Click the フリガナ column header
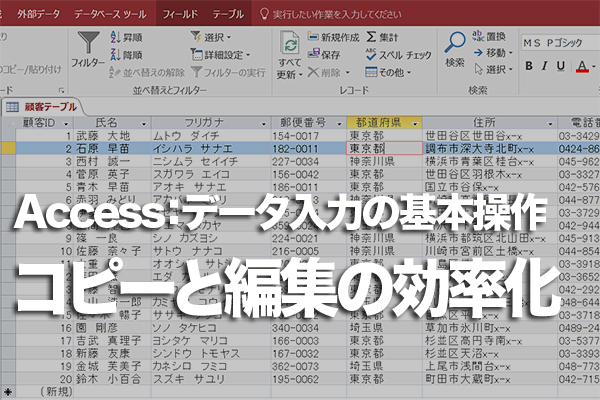 tap(211, 123)
